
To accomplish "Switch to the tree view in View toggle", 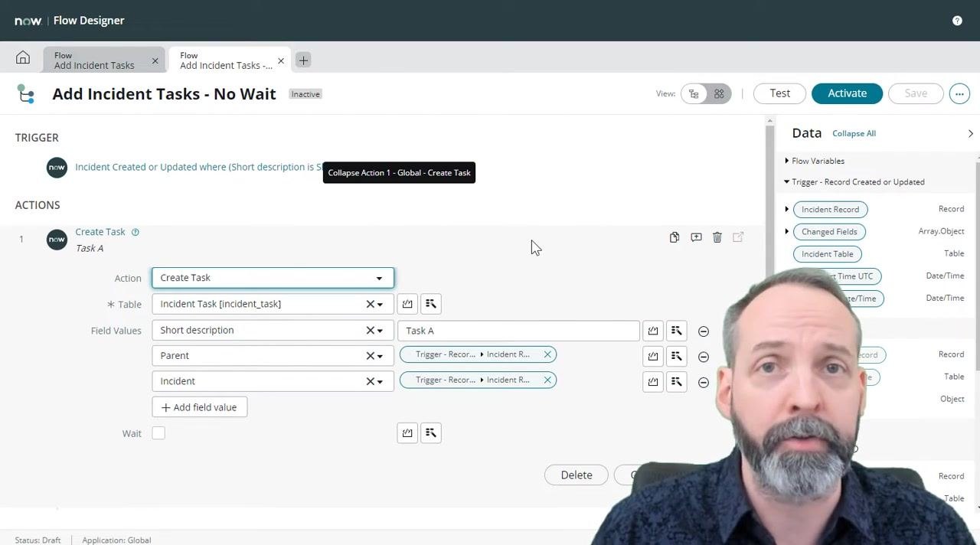I will (x=694, y=93).
